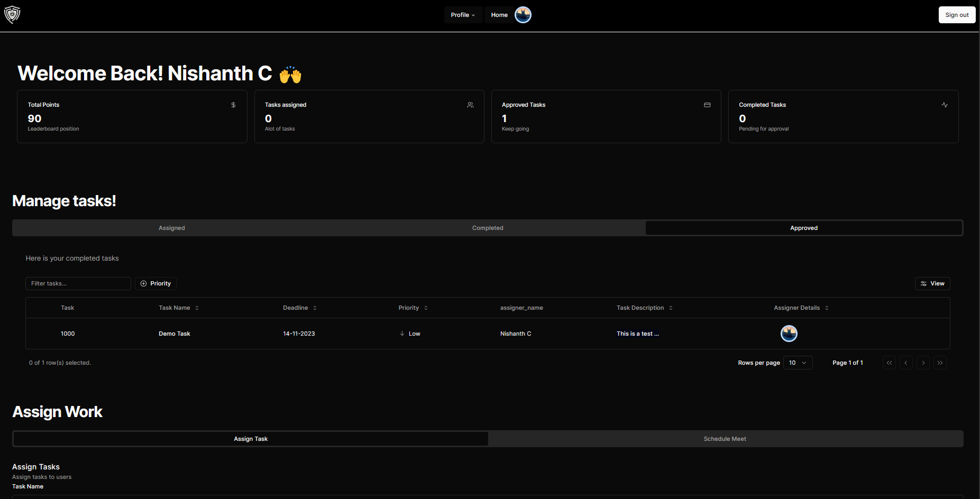This screenshot has width=980, height=499.
Task: Click the 'Pending for approval' text
Action: pos(764,129)
